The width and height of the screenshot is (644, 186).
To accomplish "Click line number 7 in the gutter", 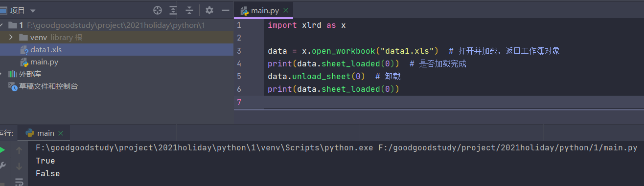I will click(239, 102).
